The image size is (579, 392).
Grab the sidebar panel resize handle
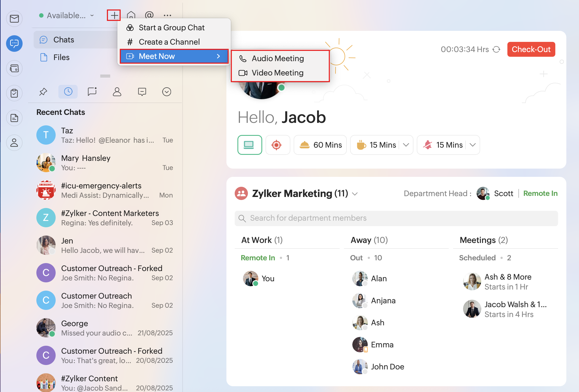105,76
